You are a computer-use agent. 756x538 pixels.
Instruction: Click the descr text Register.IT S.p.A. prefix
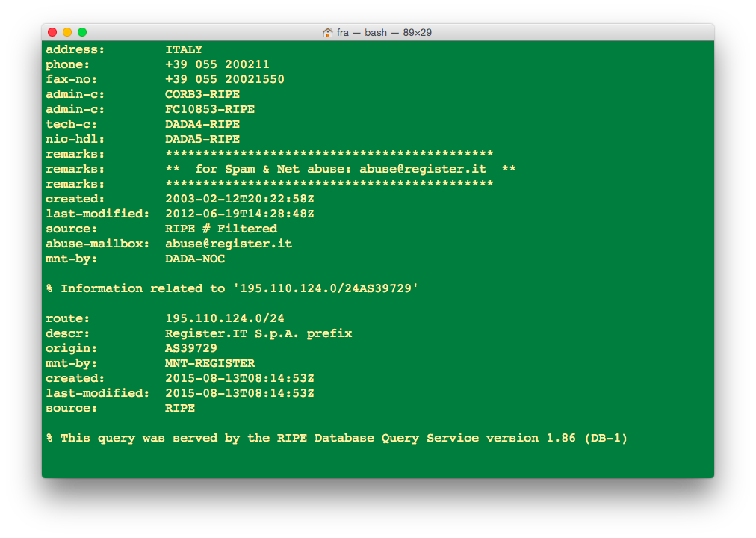tap(258, 333)
